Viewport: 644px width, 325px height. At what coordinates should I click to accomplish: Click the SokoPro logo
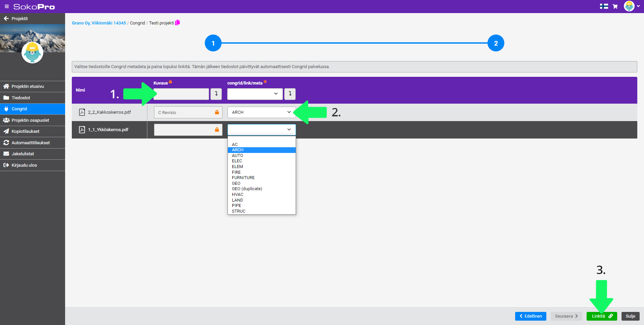click(34, 7)
